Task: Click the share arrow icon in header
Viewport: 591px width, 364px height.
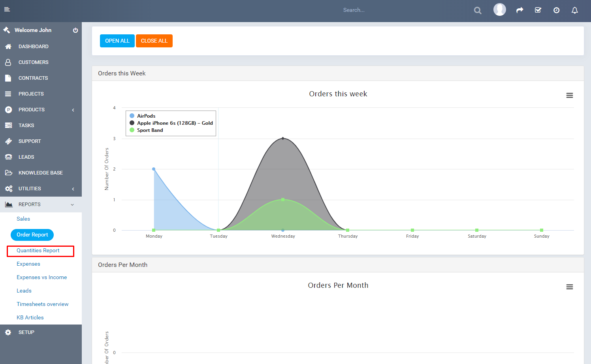Action: click(x=520, y=10)
